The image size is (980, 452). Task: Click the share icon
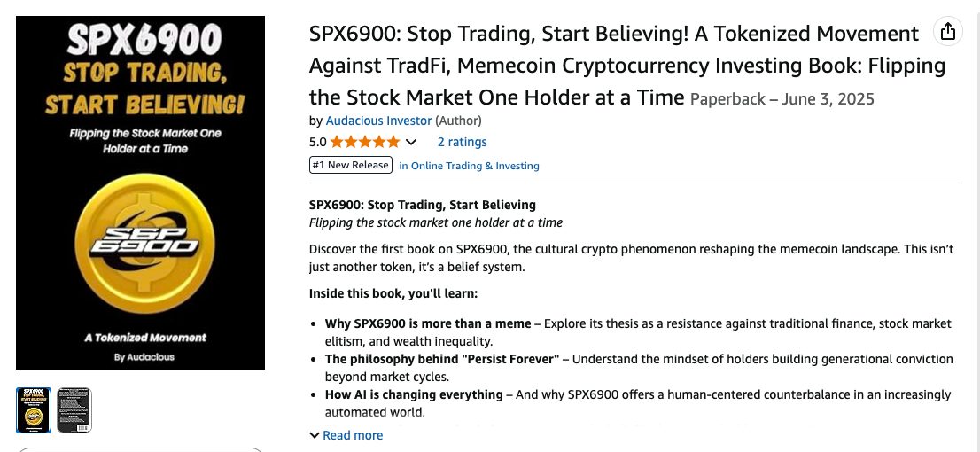point(948,32)
